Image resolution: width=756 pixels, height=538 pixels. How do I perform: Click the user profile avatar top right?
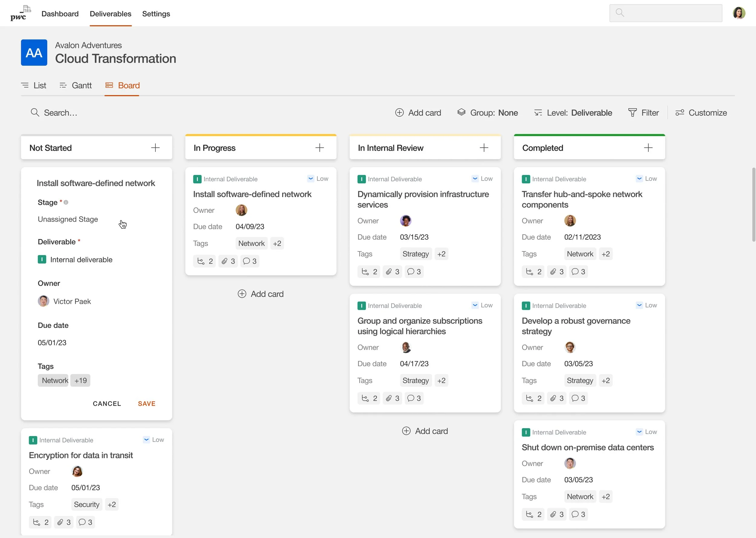738,13
